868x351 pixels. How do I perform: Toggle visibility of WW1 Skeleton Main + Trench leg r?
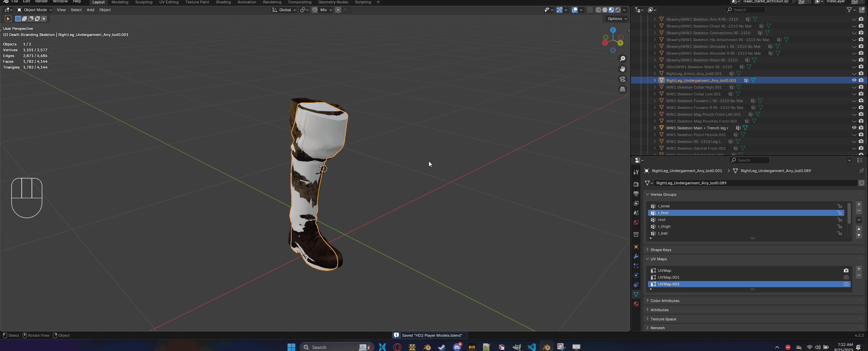point(854,128)
